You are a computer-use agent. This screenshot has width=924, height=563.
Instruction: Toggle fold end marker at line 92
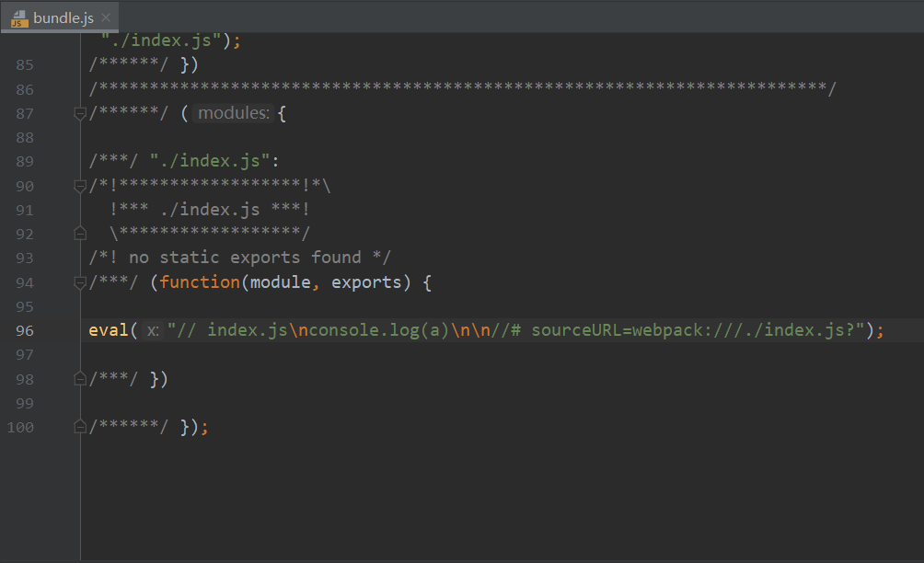(x=80, y=234)
